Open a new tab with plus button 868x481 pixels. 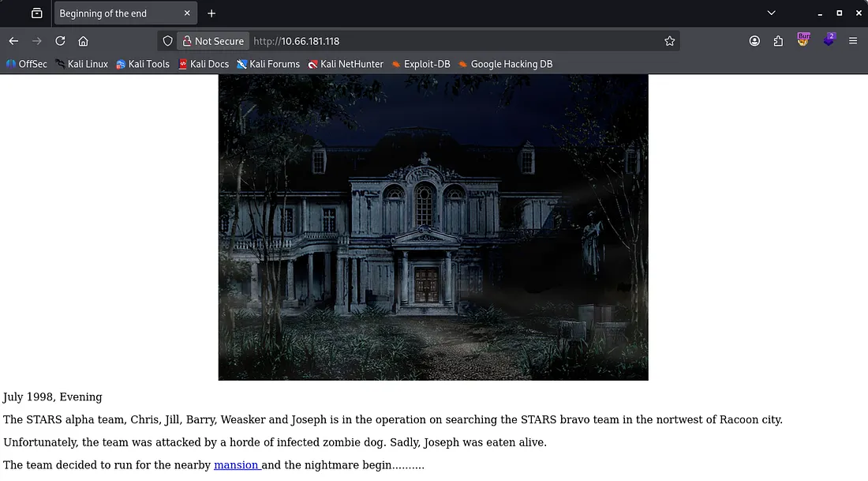(211, 13)
